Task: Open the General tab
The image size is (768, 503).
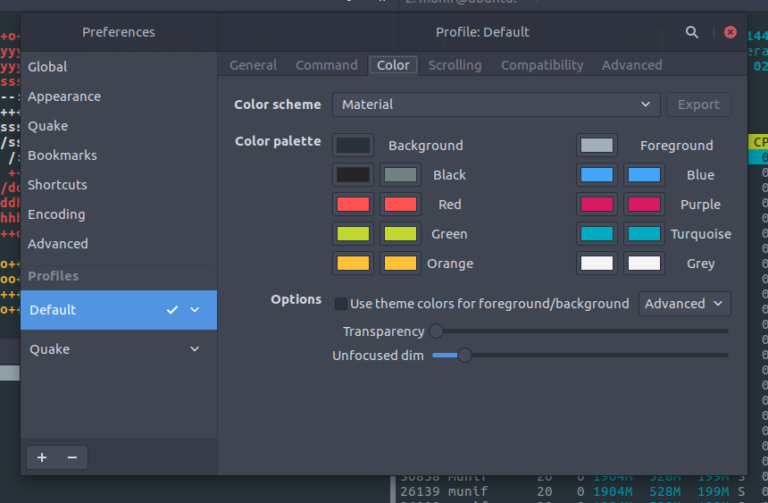Action: tap(253, 65)
